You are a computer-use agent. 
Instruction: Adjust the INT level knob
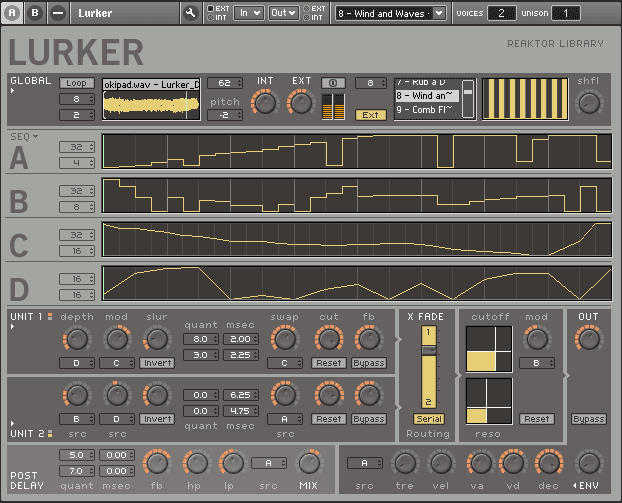pos(265,103)
